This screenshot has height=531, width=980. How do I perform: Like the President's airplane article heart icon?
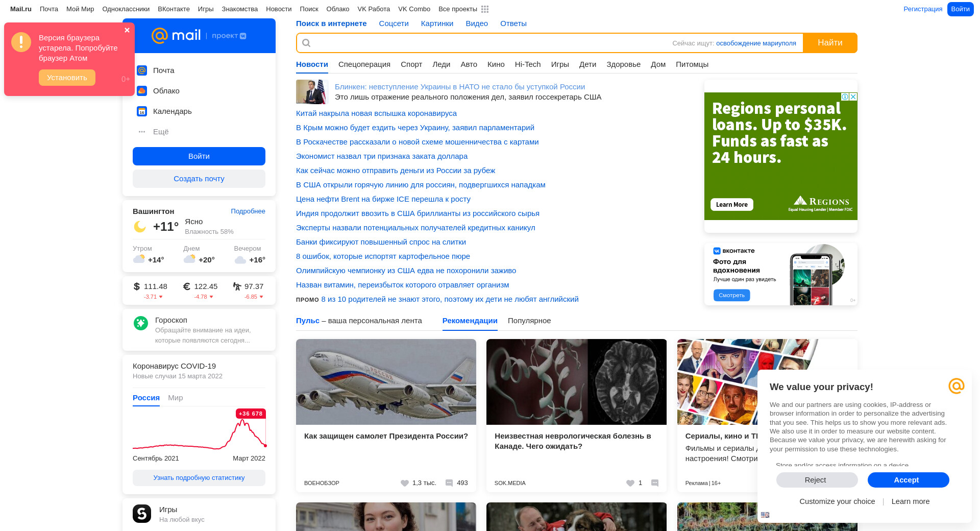405,483
